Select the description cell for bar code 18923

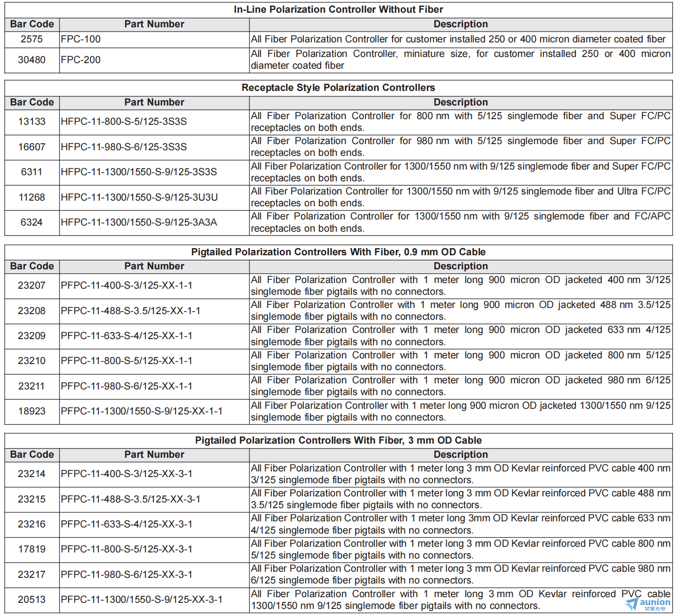pyautogui.click(x=460, y=411)
